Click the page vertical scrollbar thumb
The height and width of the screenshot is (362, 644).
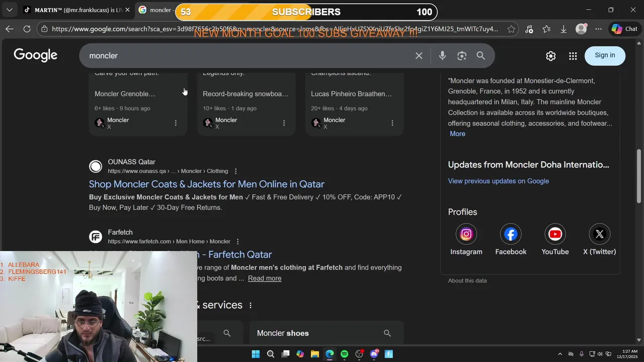(x=639, y=175)
